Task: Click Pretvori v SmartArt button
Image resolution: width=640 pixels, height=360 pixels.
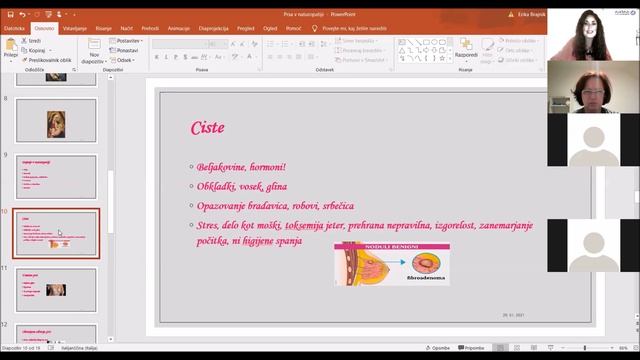Action: 360,60
